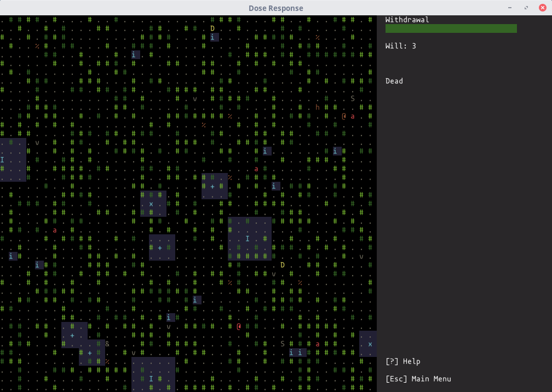Click the % food near the top-right corner

pyautogui.click(x=318, y=37)
